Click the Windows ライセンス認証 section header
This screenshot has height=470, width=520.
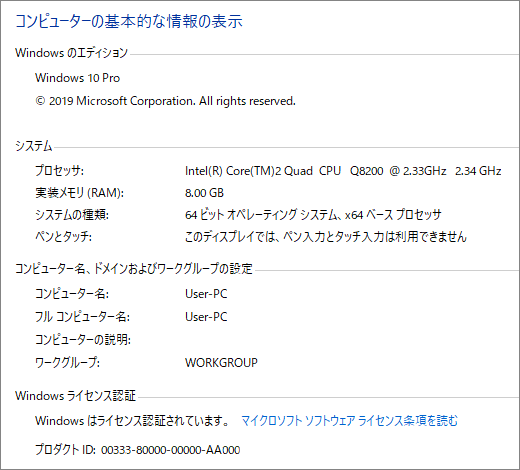75,396
